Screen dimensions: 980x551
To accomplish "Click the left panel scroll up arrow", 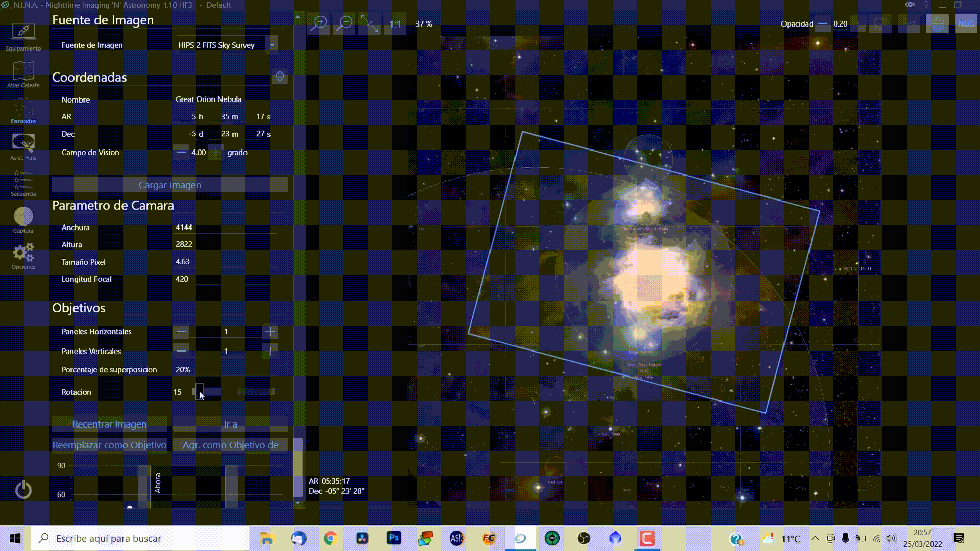I will point(298,17).
